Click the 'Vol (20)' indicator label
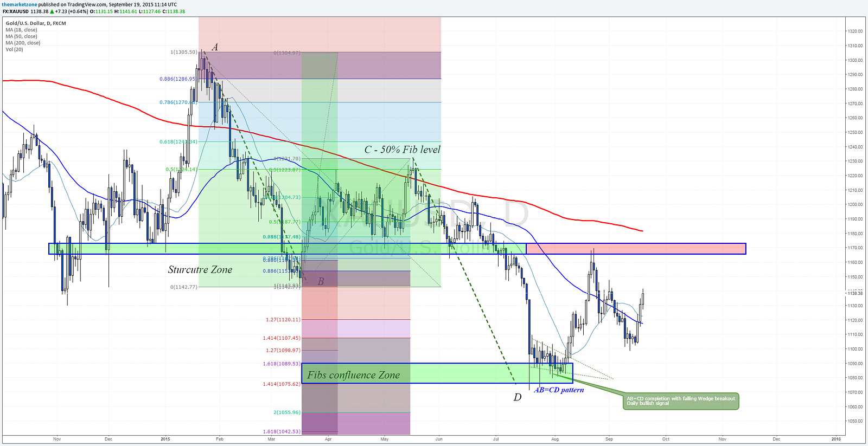Viewport: 868px width, 446px height. pyautogui.click(x=14, y=49)
